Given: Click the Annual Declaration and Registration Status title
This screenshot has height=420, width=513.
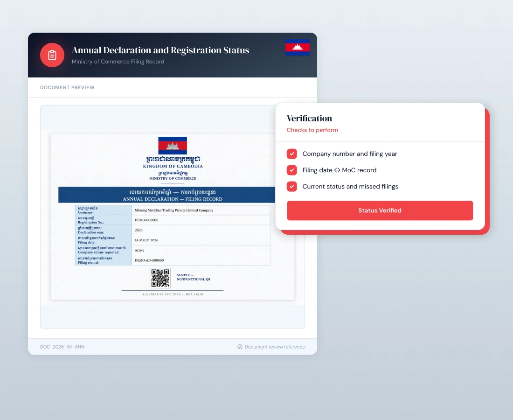Looking at the screenshot, I should click(160, 50).
